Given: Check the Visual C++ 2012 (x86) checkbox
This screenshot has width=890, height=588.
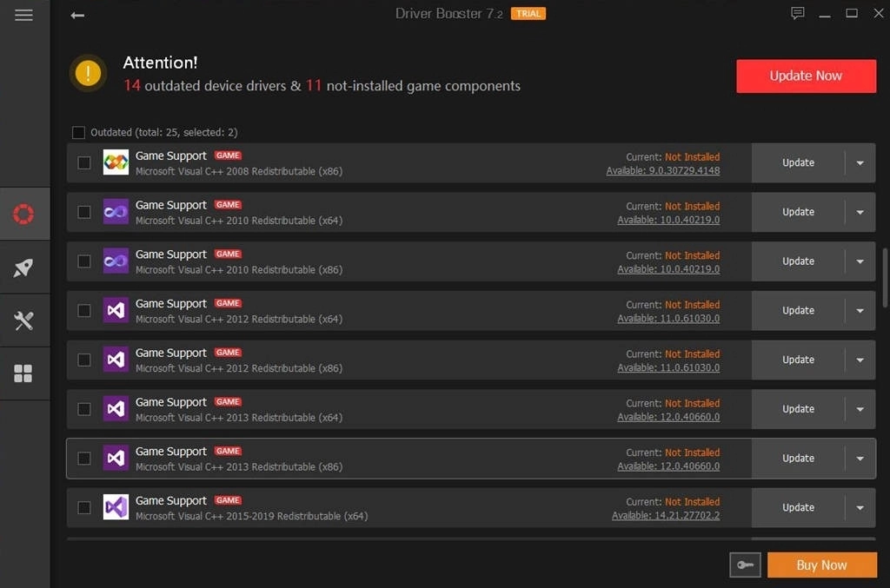Looking at the screenshot, I should (84, 360).
